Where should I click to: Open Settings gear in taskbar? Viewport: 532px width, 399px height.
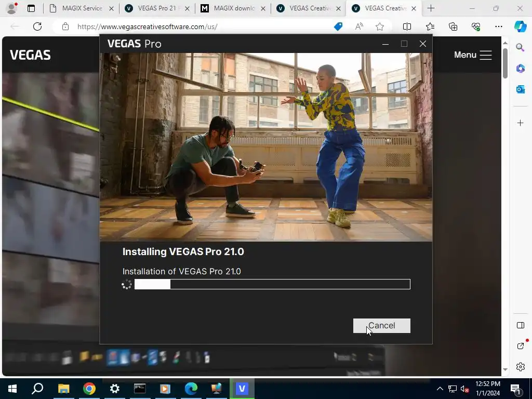[115, 389]
